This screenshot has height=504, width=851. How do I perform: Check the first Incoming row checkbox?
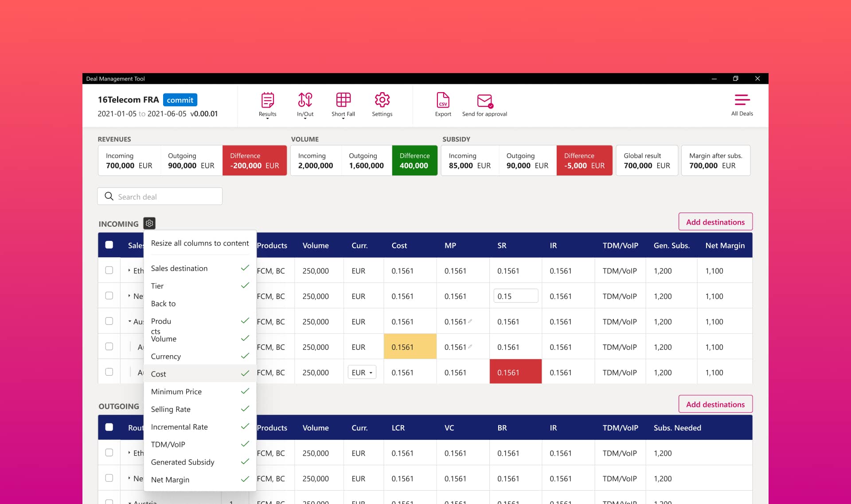109,270
